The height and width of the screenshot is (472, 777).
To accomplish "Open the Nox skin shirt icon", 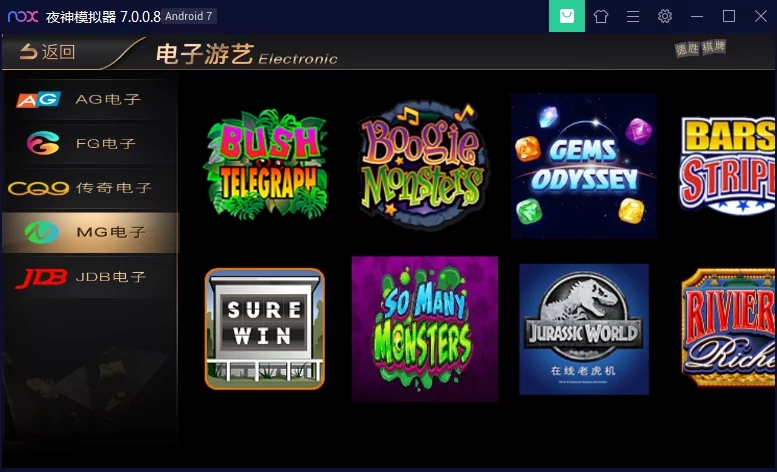I will point(600,16).
